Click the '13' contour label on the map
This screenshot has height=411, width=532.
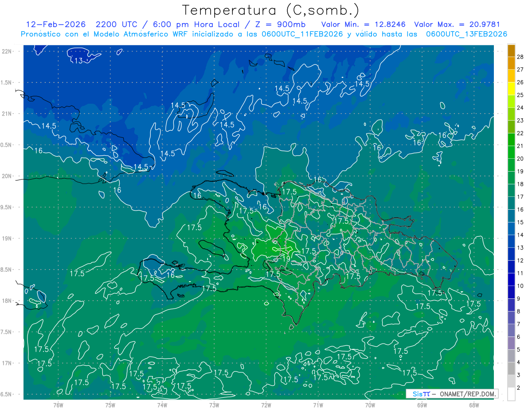pos(78,61)
